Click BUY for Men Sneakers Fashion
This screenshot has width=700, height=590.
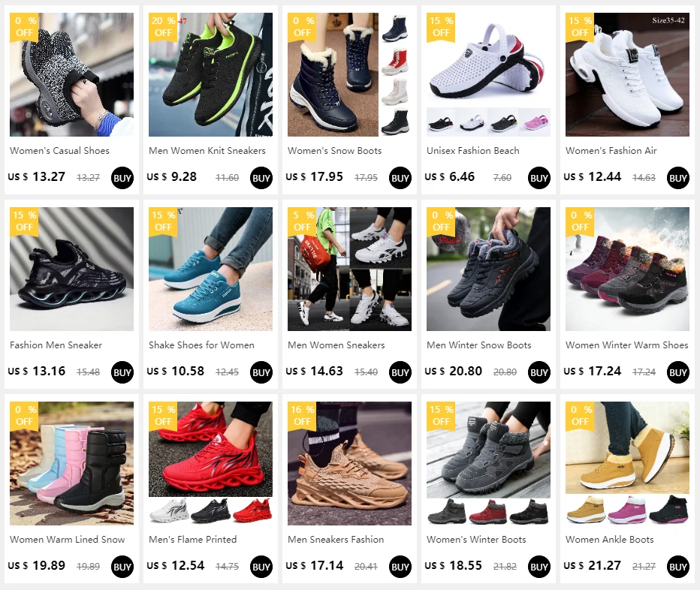click(x=400, y=567)
